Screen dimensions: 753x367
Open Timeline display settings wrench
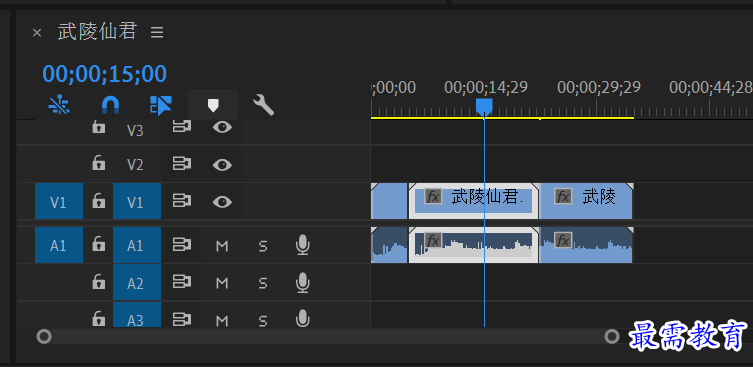264,105
